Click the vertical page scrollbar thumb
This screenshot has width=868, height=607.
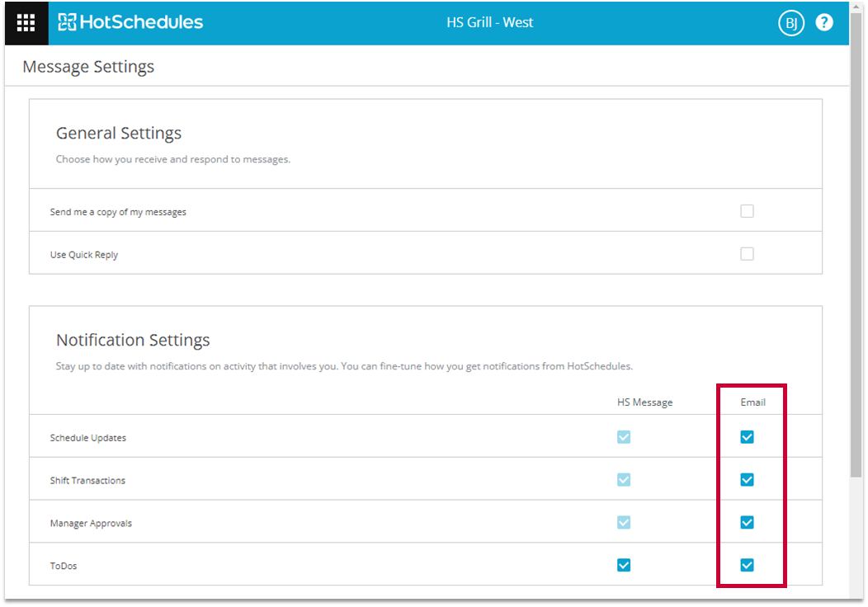[x=857, y=243]
